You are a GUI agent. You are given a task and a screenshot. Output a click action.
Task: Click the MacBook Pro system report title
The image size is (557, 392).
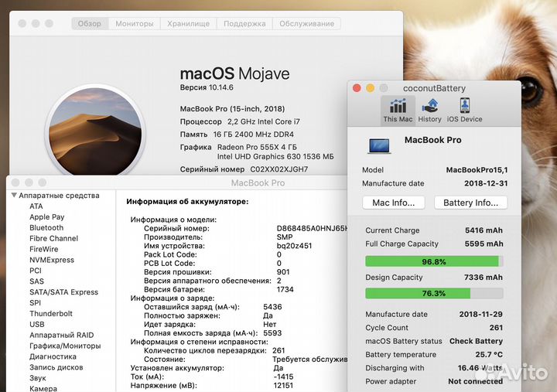pyautogui.click(x=258, y=183)
